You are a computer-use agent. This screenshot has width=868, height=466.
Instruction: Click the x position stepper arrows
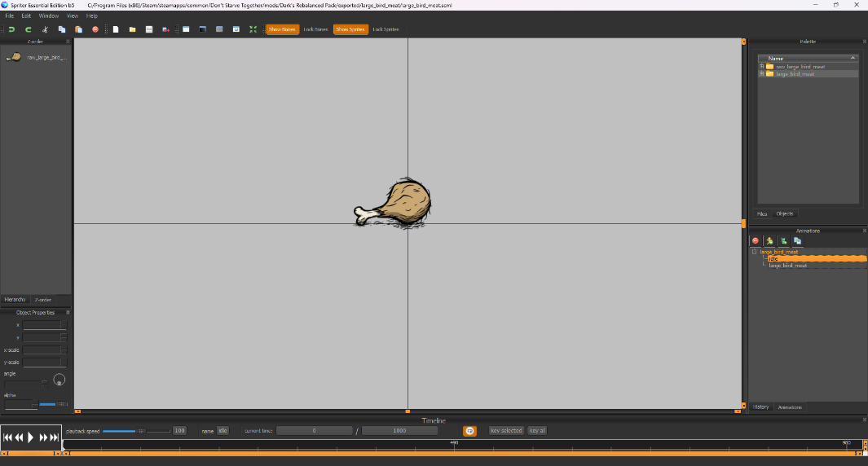[x=63, y=325]
